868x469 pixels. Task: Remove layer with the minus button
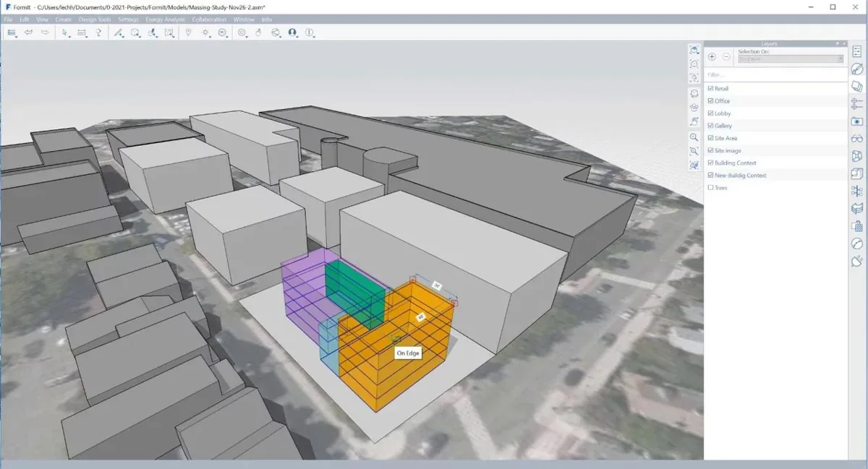726,56
